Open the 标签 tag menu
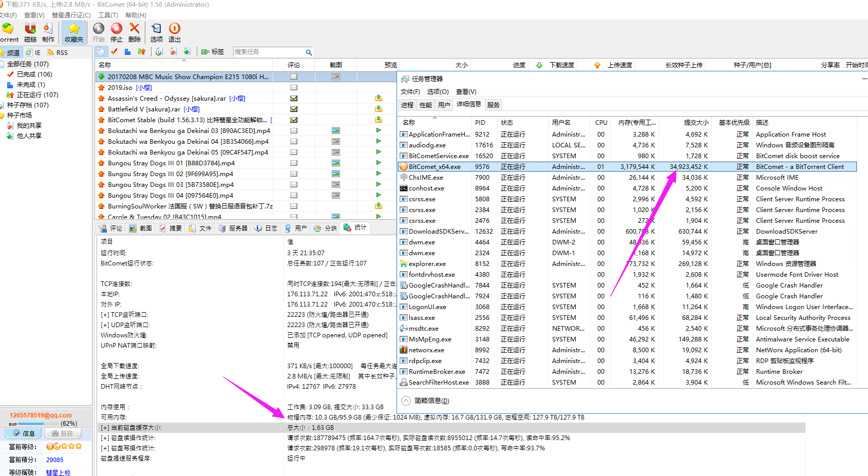Screen dimensions: 868x476 coord(213,52)
